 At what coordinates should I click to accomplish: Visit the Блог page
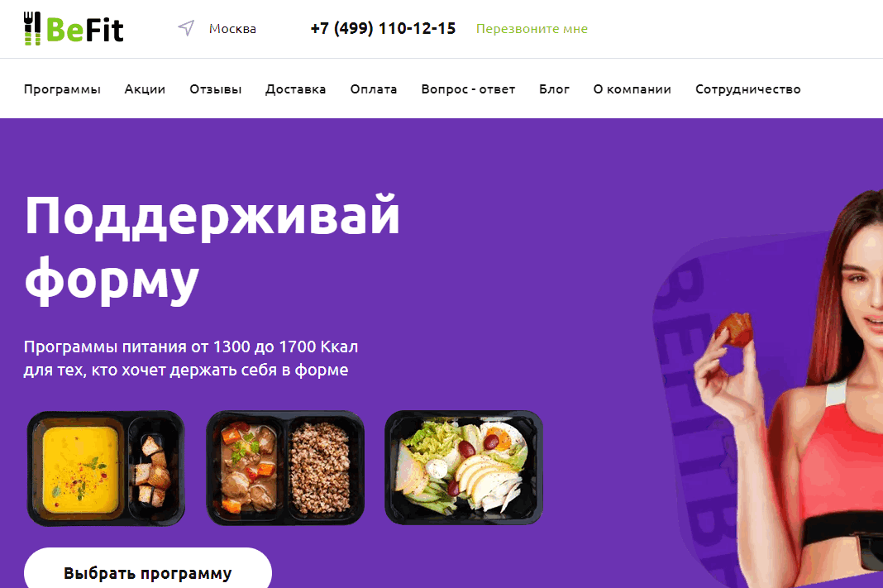(x=554, y=89)
